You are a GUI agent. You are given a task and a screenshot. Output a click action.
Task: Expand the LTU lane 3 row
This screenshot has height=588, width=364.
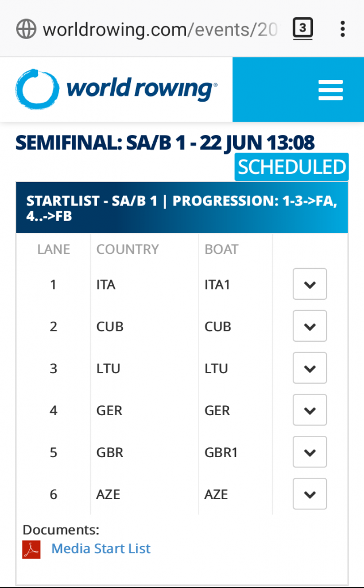tap(309, 368)
